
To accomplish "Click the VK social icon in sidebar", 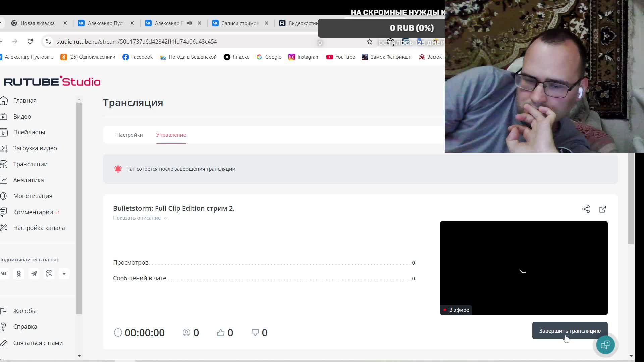I will pyautogui.click(x=4, y=274).
